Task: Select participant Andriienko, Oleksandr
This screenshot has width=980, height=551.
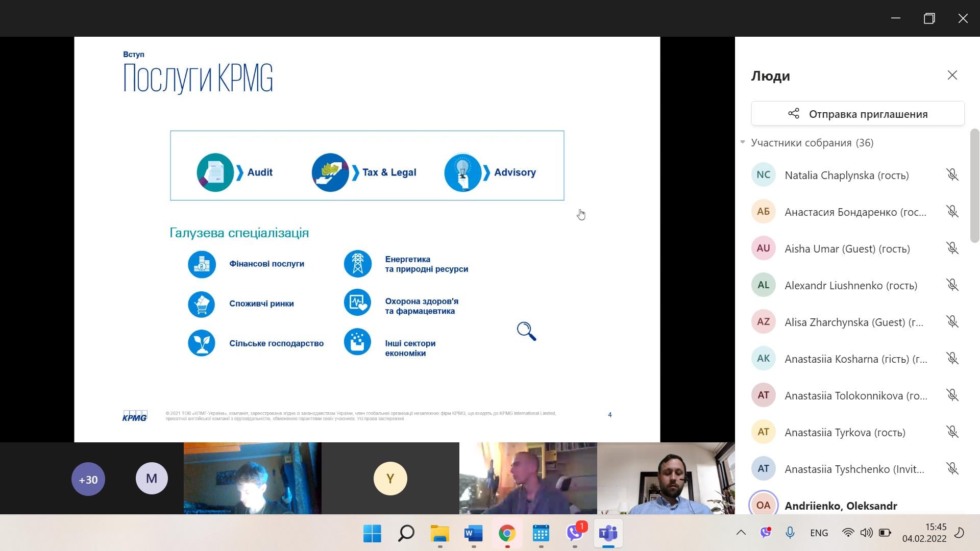Action: click(x=840, y=506)
